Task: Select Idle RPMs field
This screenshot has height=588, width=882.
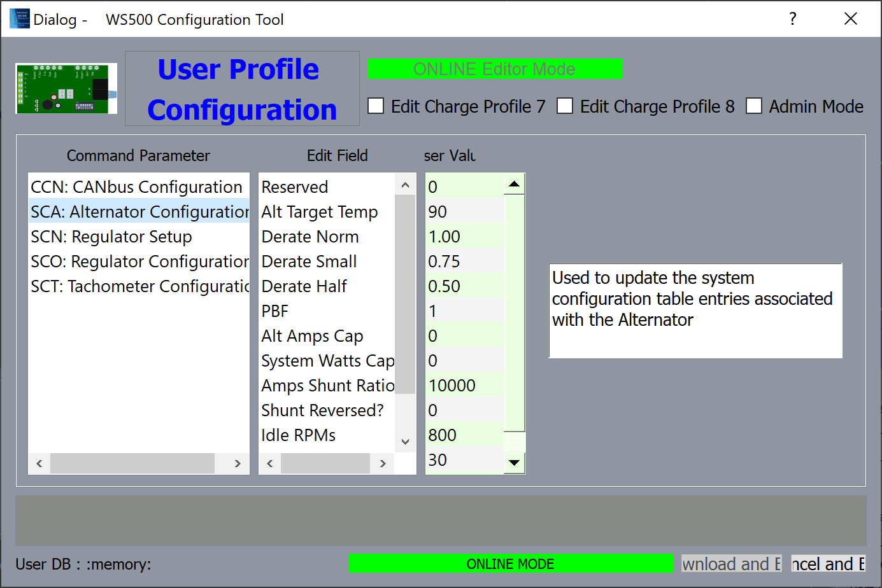Action: [x=327, y=435]
